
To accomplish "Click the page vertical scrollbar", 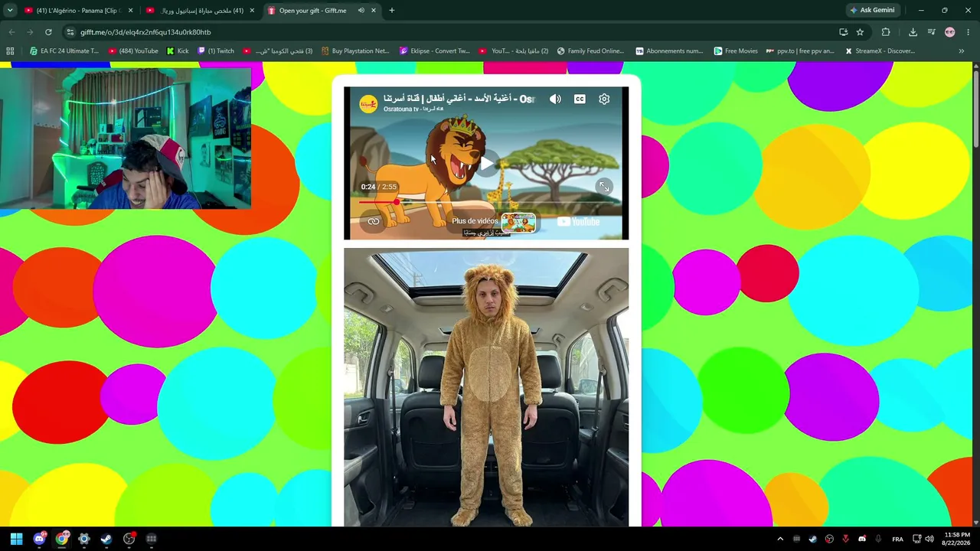I will (x=975, y=107).
